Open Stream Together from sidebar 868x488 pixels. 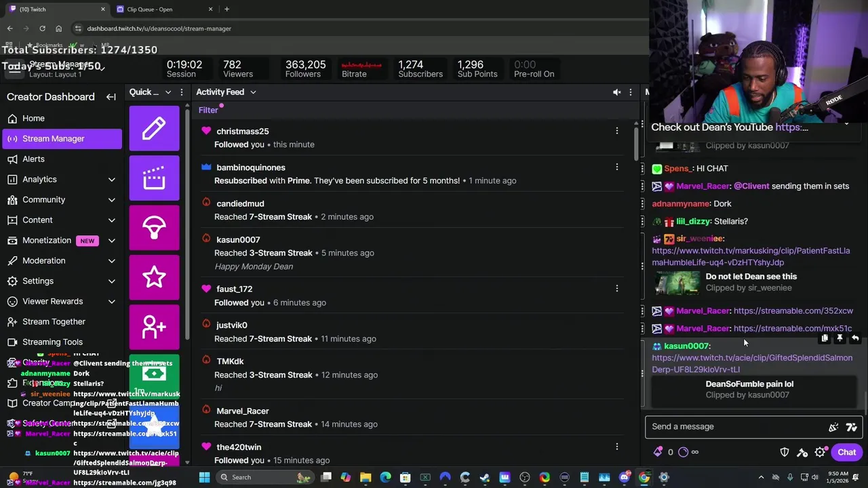coord(62,321)
